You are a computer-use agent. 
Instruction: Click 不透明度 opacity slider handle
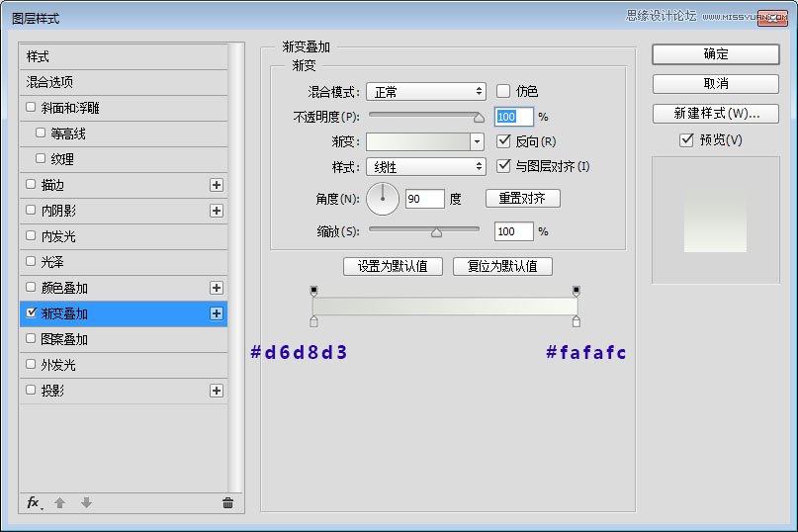point(479,118)
